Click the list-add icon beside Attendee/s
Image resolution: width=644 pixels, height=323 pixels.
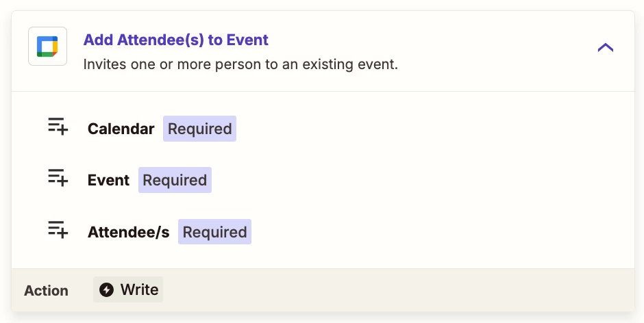coord(58,229)
